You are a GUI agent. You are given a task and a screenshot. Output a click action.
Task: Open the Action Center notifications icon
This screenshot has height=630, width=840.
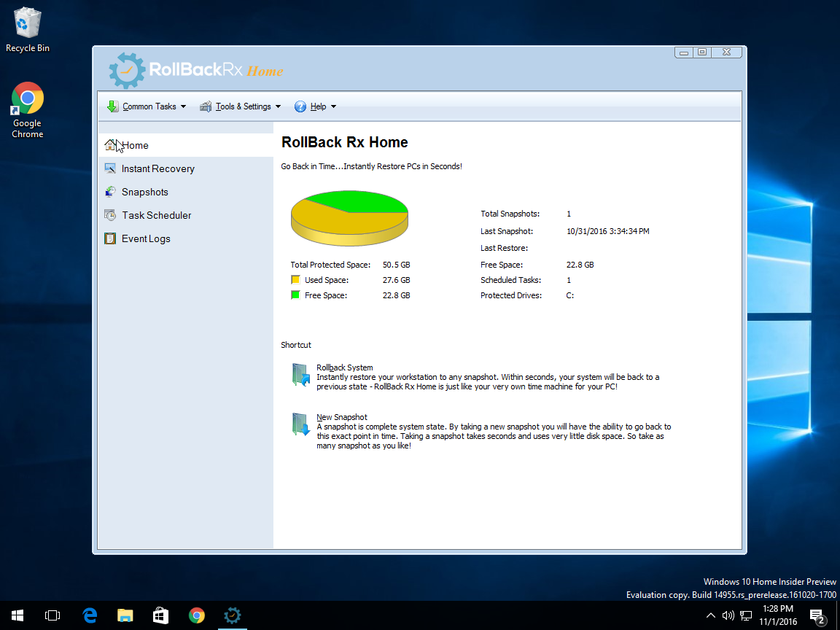(x=817, y=617)
